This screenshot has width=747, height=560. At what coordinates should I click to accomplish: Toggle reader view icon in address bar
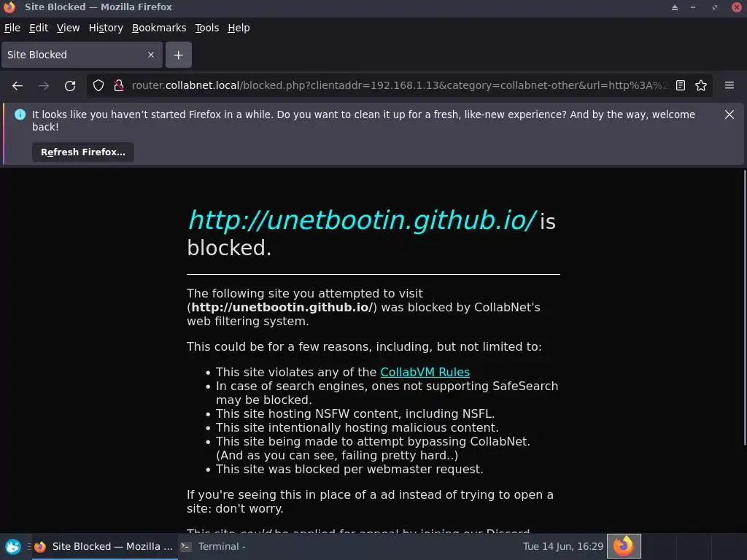coord(681,86)
